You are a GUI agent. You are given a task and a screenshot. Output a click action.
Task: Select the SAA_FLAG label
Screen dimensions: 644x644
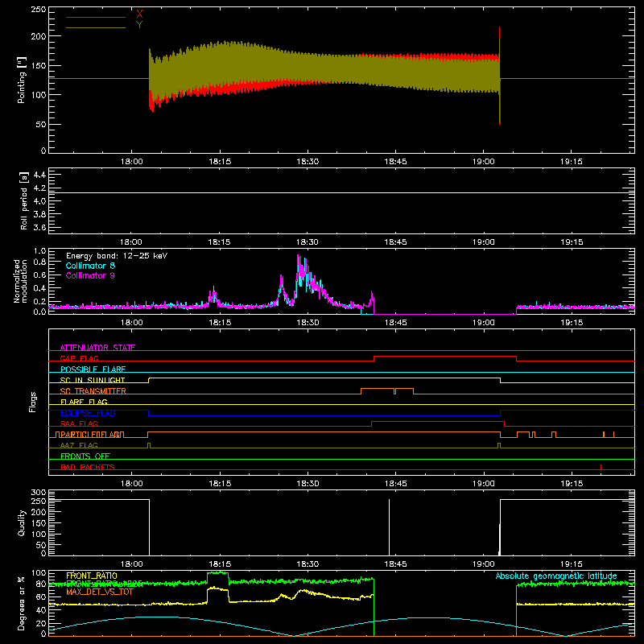pos(79,423)
